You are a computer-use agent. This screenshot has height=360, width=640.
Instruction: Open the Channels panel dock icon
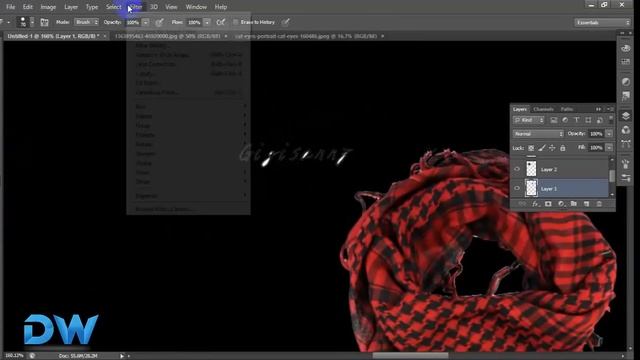(625, 130)
